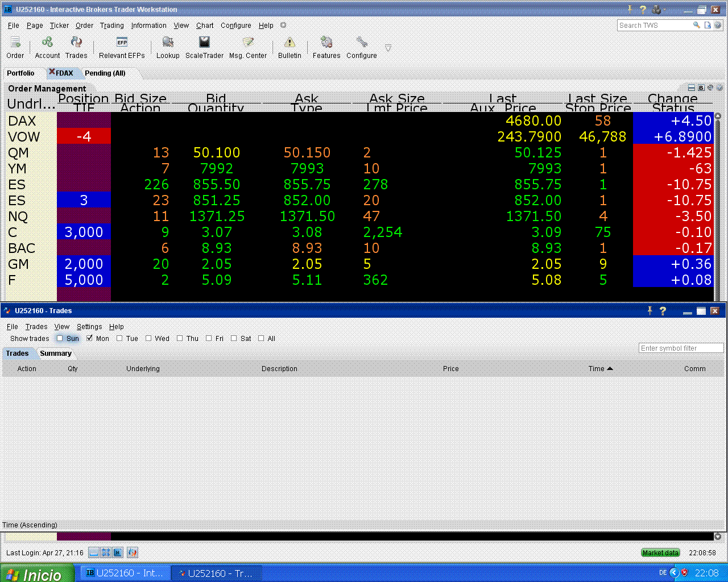
Task: Uncheck the Mon show trades checkbox
Action: click(89, 338)
